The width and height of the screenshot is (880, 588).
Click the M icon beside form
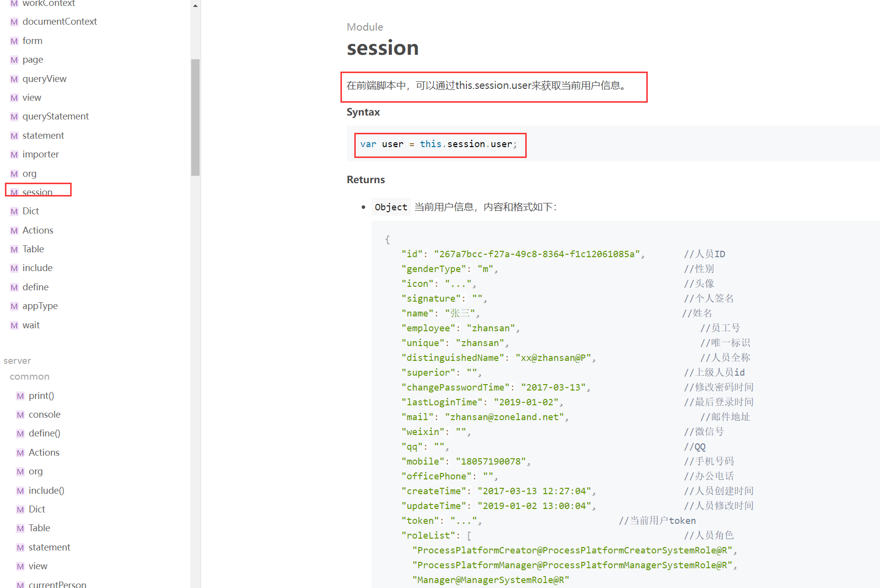14,41
